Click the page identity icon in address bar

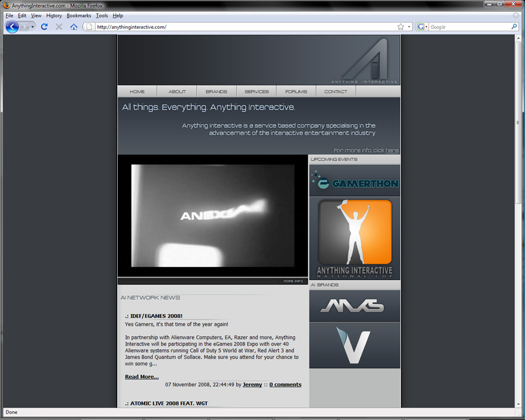click(89, 27)
